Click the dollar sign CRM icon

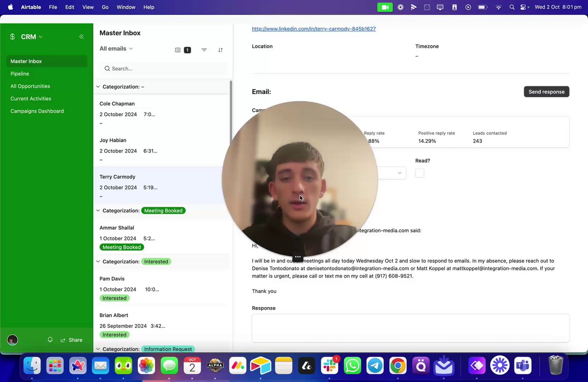(x=12, y=37)
